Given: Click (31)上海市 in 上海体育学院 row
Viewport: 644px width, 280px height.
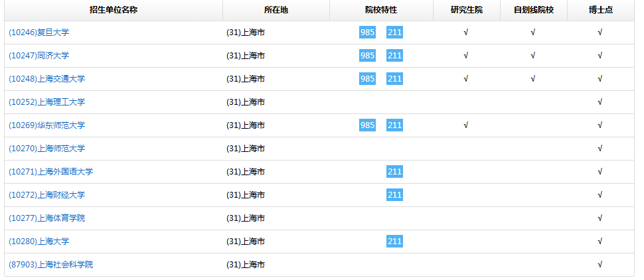Looking at the screenshot, I should [x=246, y=218].
